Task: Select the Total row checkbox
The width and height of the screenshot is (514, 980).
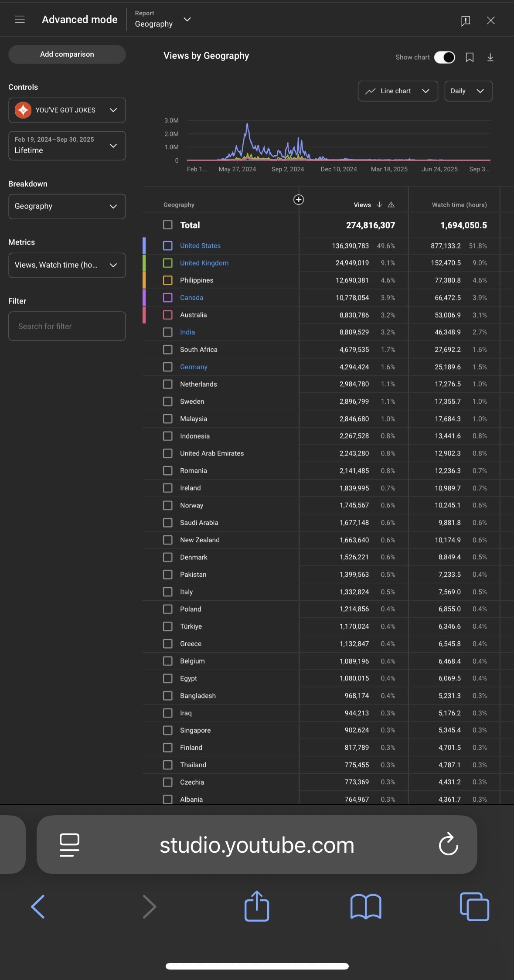Action: [167, 225]
